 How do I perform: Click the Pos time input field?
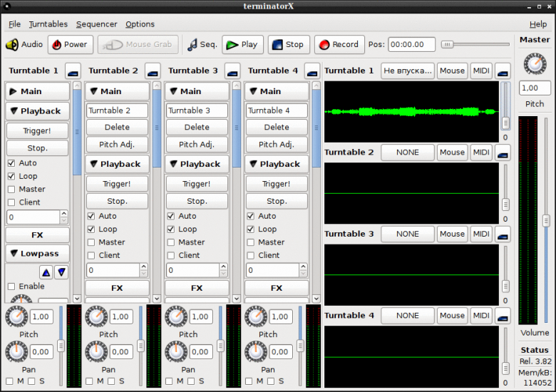pos(411,45)
